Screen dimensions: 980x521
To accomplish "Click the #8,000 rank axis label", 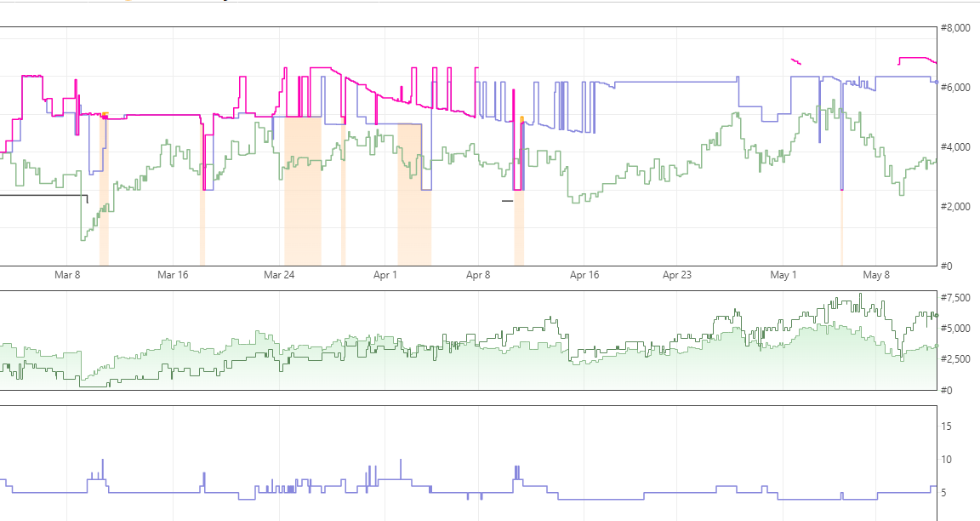I will click(955, 28).
